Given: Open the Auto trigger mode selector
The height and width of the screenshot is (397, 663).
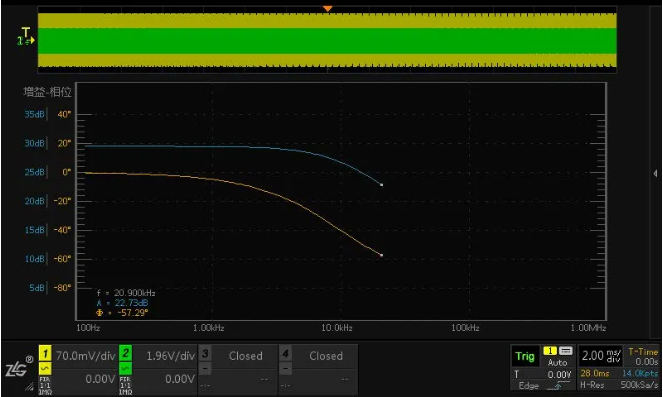Looking at the screenshot, I should coord(558,362).
